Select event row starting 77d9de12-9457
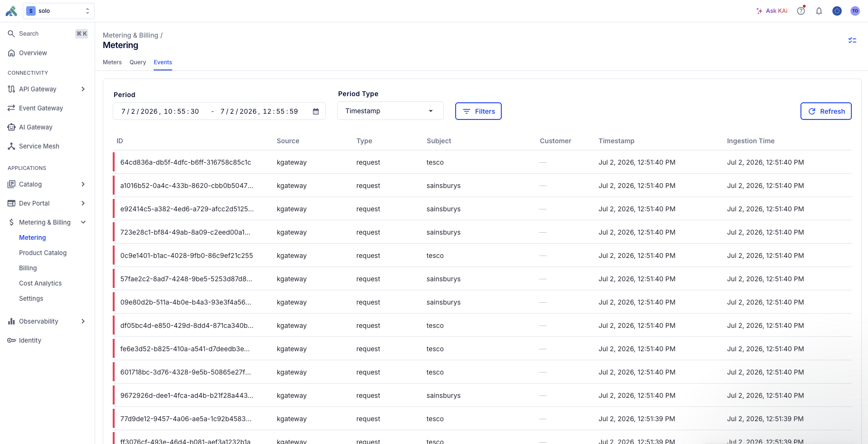The height and width of the screenshot is (444, 868). pos(482,419)
